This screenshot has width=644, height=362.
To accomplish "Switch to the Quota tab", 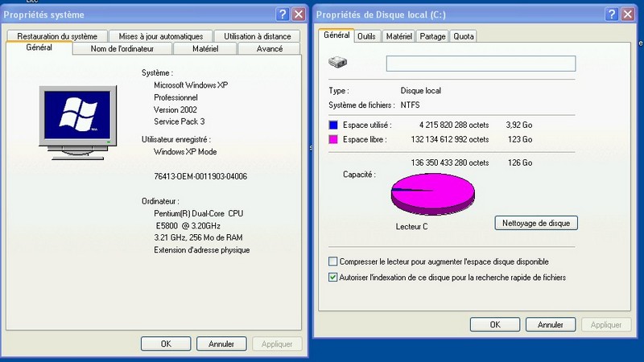I will point(464,36).
